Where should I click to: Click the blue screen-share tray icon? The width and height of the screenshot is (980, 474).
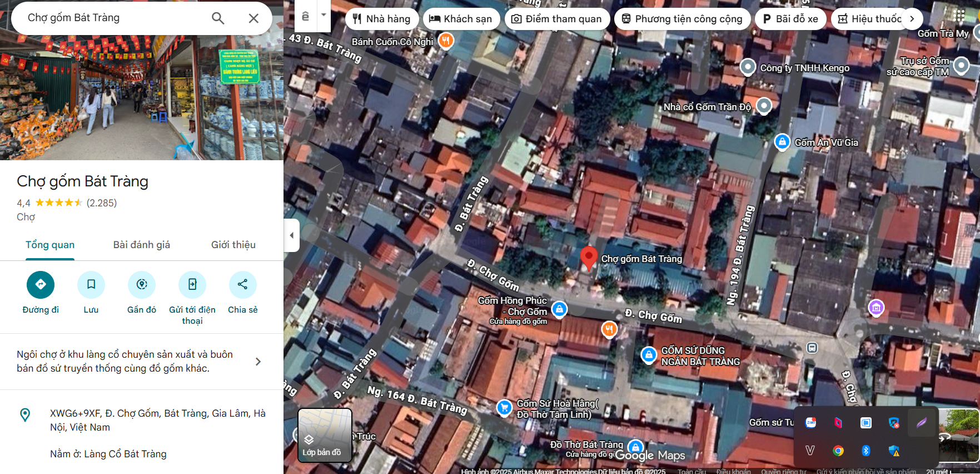tap(866, 423)
